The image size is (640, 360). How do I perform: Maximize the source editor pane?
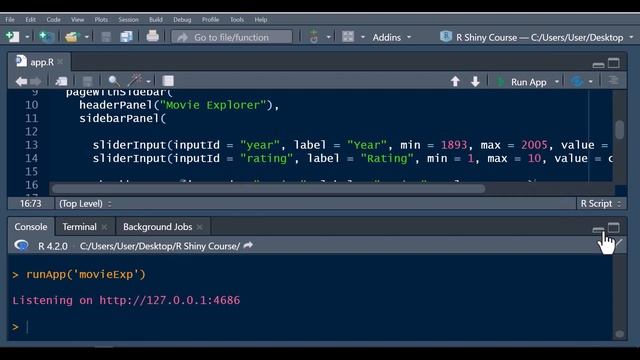[613, 63]
